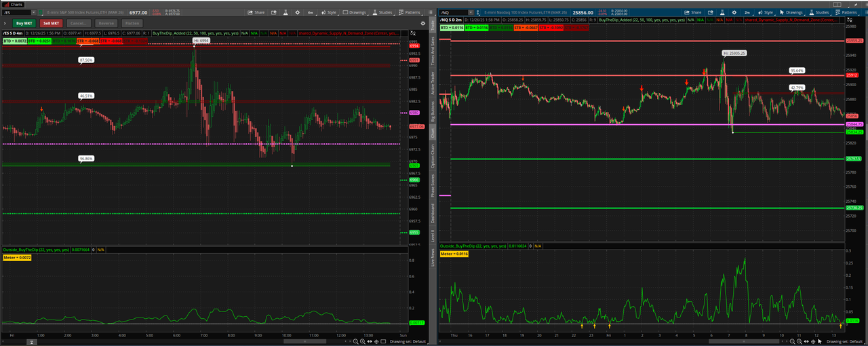
Task: Zoom out on the /NQ chart
Action: [792, 341]
